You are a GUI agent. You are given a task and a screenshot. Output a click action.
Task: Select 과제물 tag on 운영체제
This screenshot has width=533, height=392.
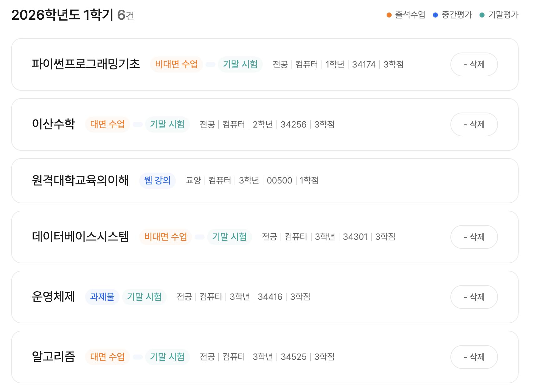click(x=102, y=297)
